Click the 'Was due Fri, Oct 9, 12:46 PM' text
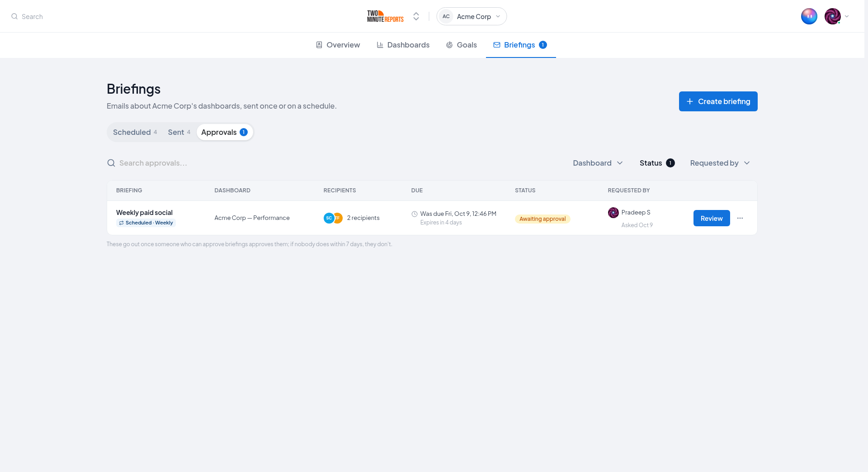868x472 pixels. coord(458,214)
